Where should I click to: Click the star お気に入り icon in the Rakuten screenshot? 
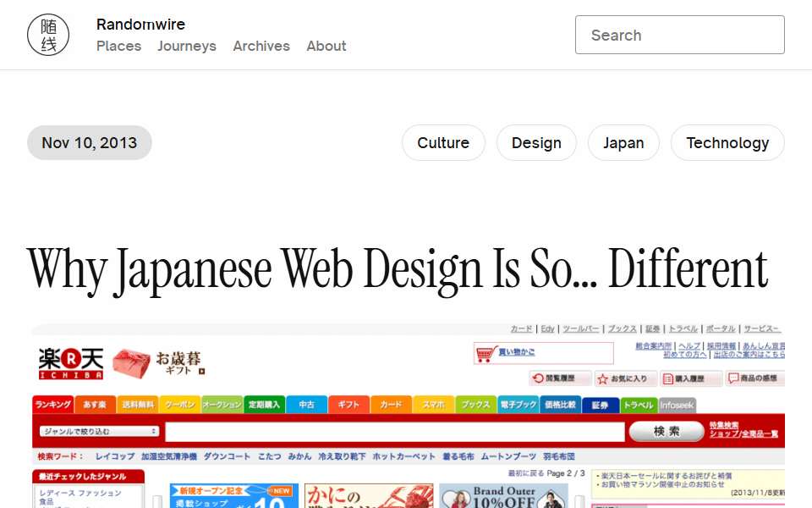[x=602, y=379]
